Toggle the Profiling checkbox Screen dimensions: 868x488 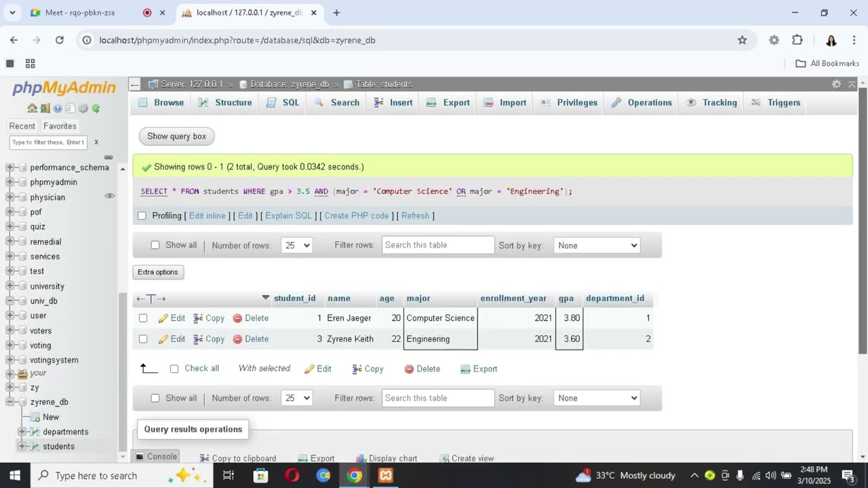click(x=142, y=216)
